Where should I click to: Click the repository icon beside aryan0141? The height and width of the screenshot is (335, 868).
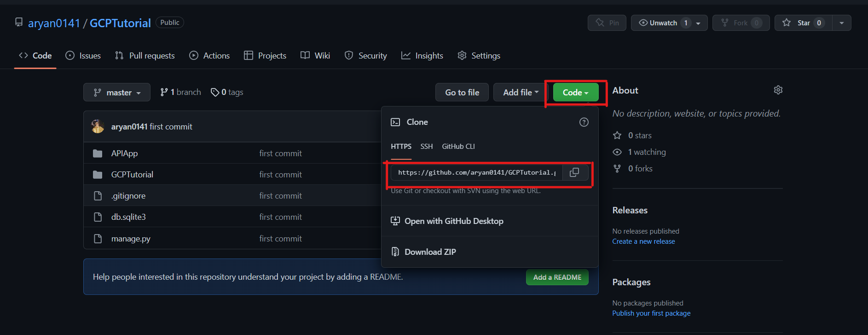[19, 22]
